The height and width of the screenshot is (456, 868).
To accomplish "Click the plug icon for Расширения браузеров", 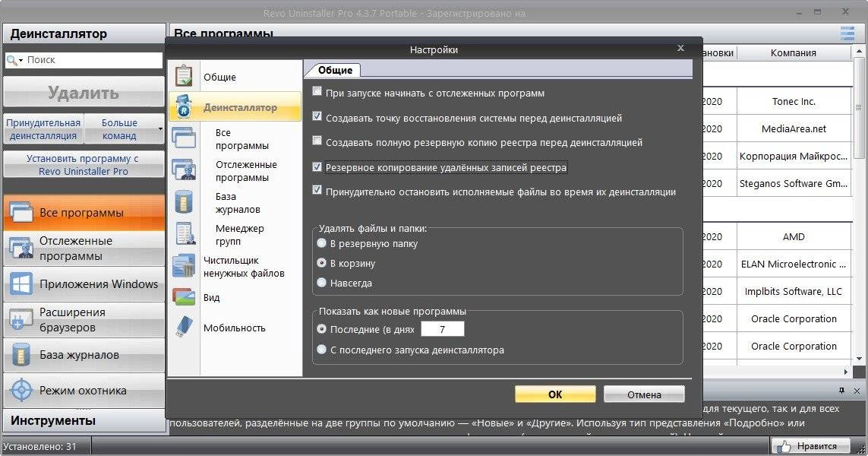I will (x=21, y=320).
